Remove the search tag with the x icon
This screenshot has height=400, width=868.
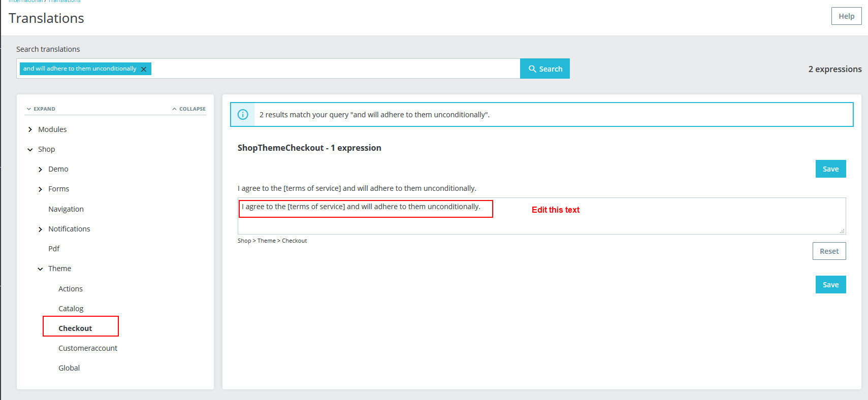click(x=144, y=69)
